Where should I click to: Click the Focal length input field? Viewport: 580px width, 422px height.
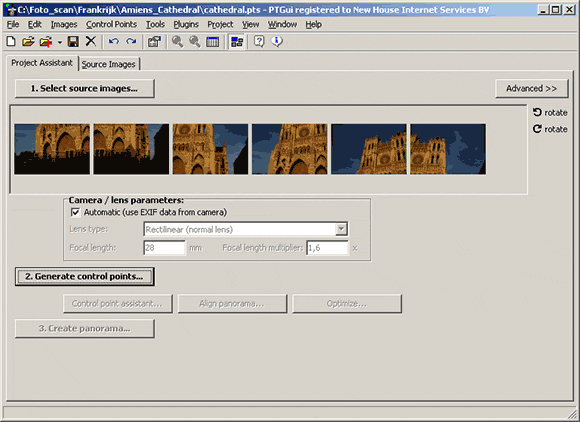coord(164,247)
